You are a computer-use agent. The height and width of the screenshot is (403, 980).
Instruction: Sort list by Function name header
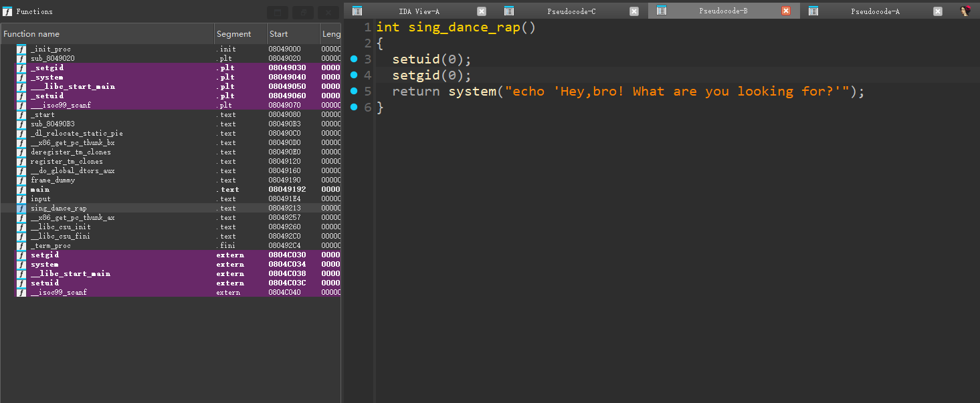(x=31, y=34)
